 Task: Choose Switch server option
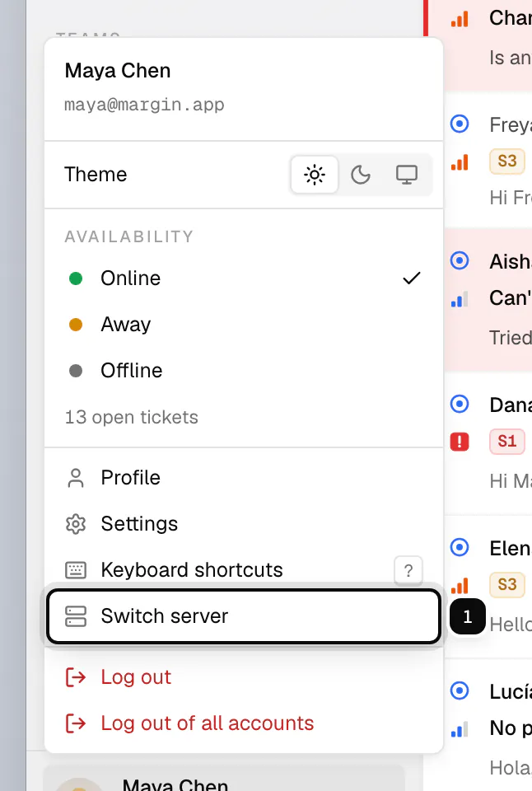(x=244, y=616)
